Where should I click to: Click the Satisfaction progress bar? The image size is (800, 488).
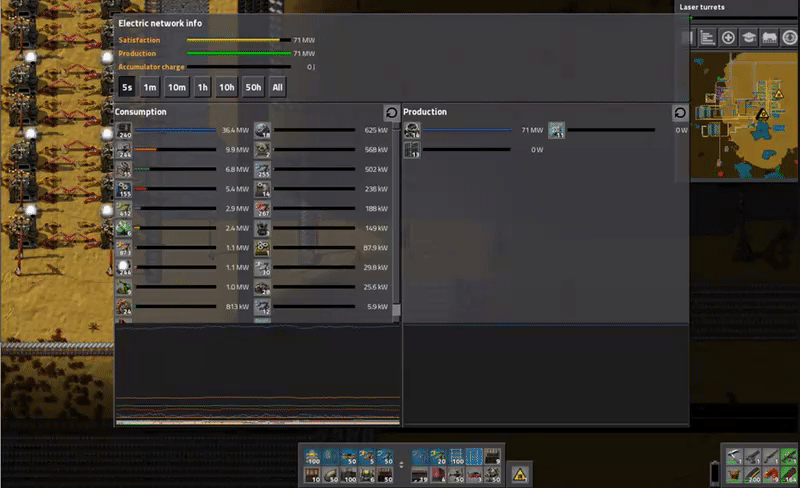(239, 40)
